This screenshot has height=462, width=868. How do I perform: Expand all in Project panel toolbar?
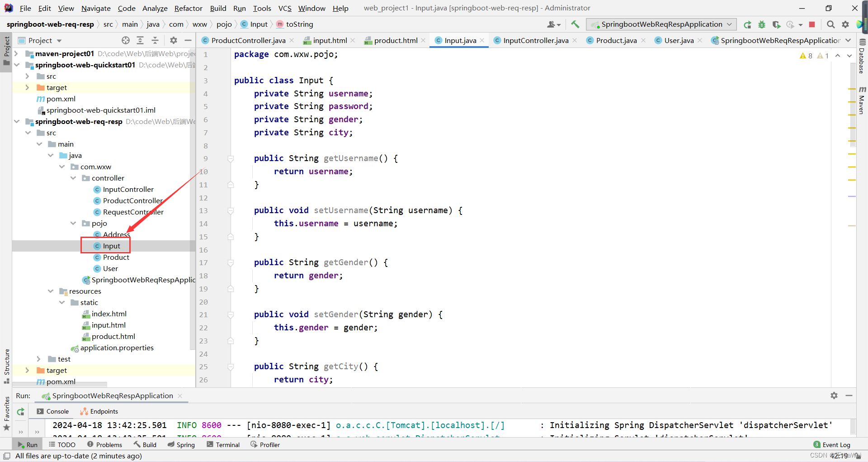140,40
